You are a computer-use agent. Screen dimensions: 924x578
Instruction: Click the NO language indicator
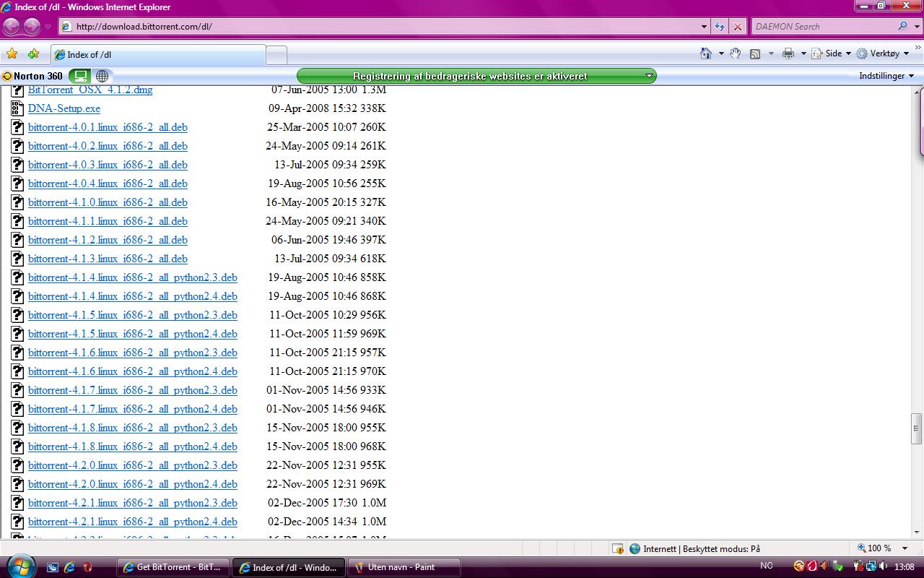pos(767,566)
